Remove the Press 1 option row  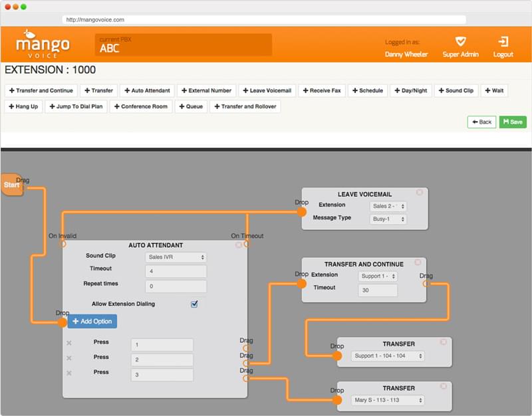pos(69,344)
